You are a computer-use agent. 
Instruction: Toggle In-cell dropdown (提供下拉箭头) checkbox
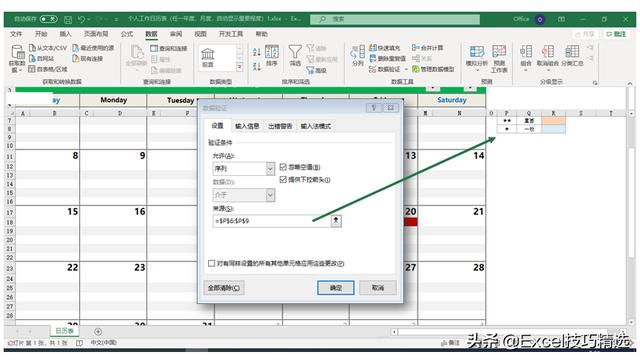[283, 180]
